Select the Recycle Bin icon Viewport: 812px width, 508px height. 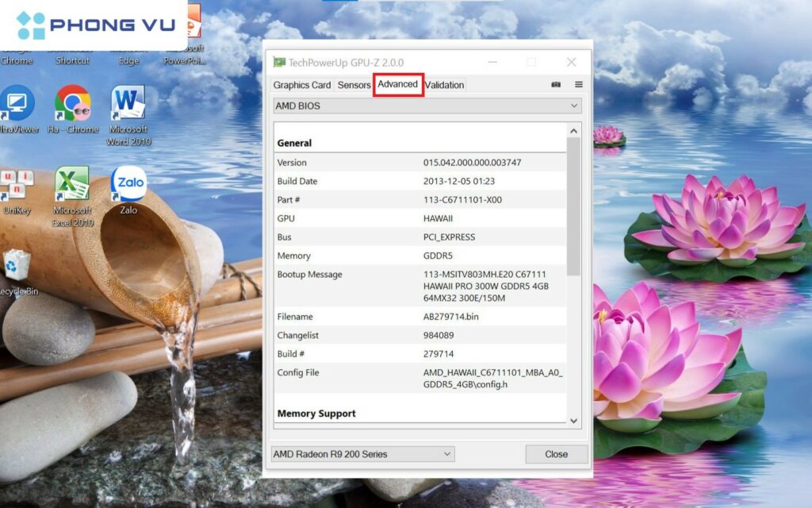coord(16,266)
